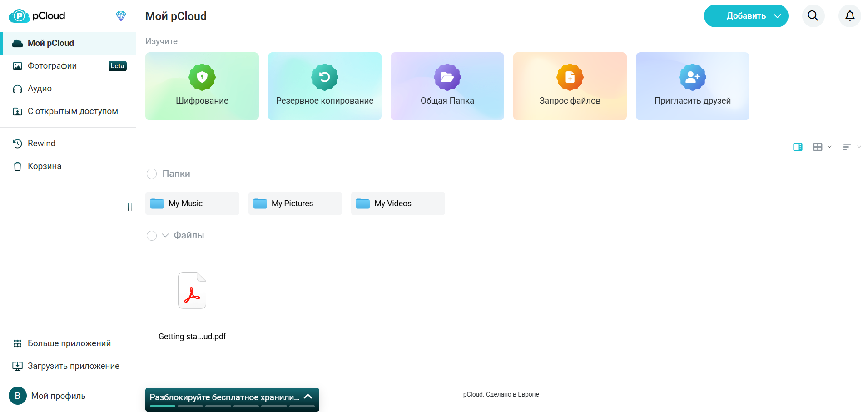
Task: Collapse the Файлы section chevron
Action: 165,235
